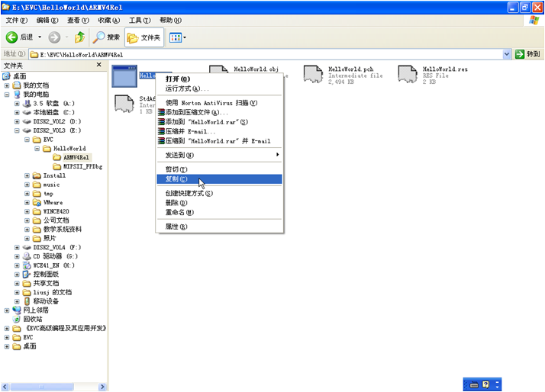The width and height of the screenshot is (545, 392).
Task: Collapse the 我的电脑 tree node
Action: click(x=7, y=95)
